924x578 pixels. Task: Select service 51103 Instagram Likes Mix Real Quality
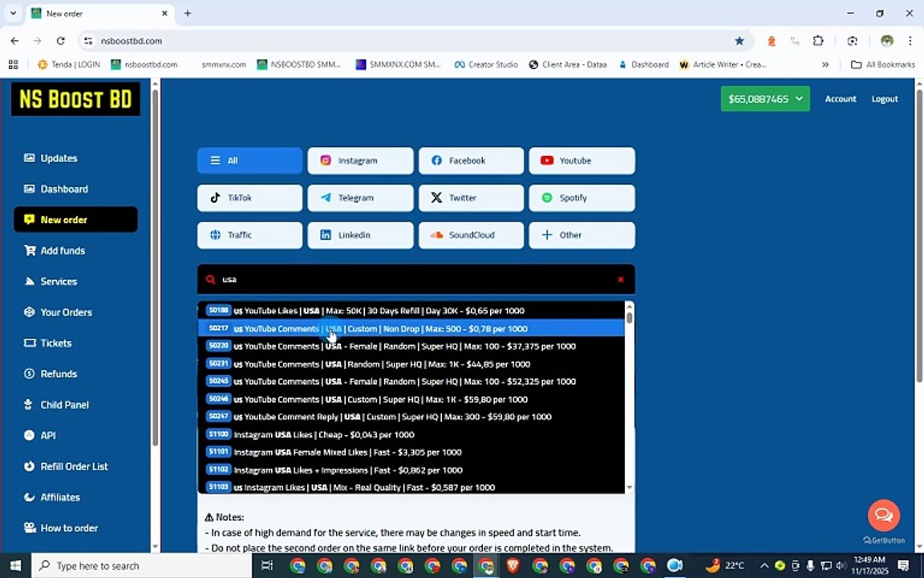tap(411, 487)
